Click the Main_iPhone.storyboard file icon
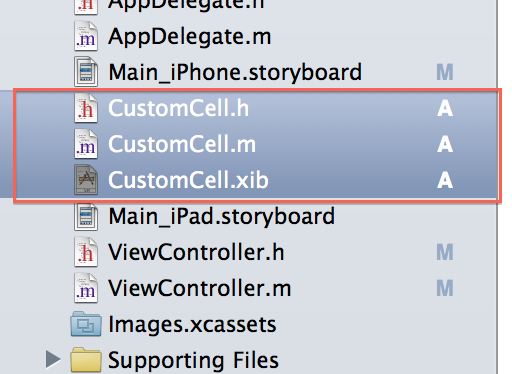Viewport: 512px width, 374px height. tap(86, 72)
